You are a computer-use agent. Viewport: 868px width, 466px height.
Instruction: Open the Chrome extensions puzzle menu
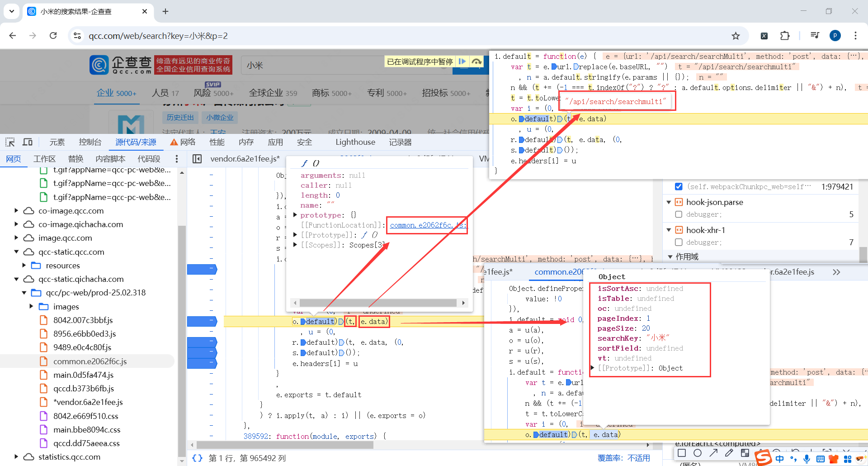[x=785, y=36]
